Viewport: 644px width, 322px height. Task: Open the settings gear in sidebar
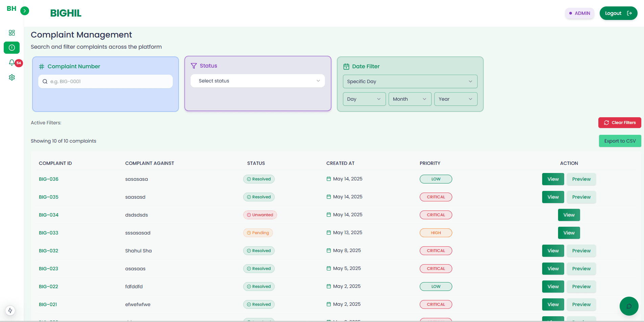point(12,77)
